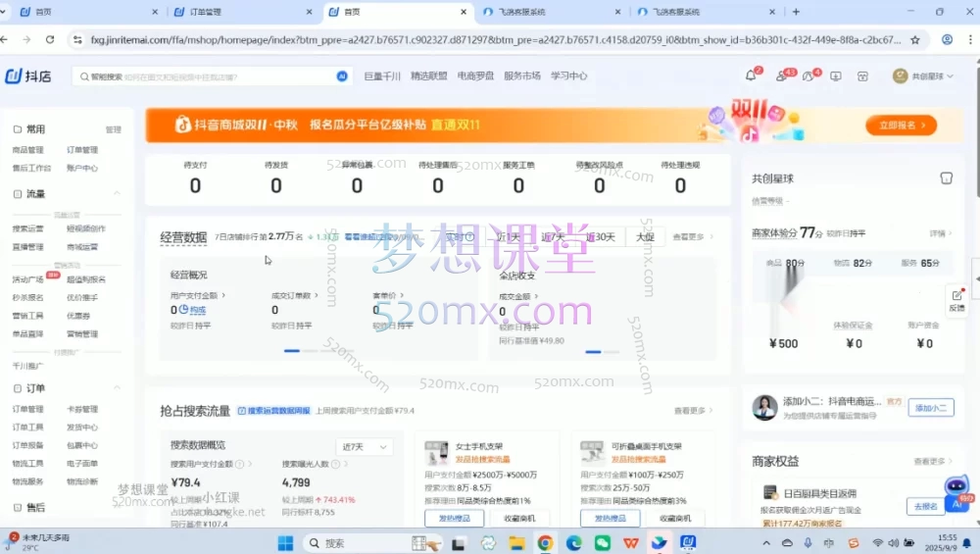Open the 搜索运营数据周报 link
The height and width of the screenshot is (554, 980).
tap(273, 411)
